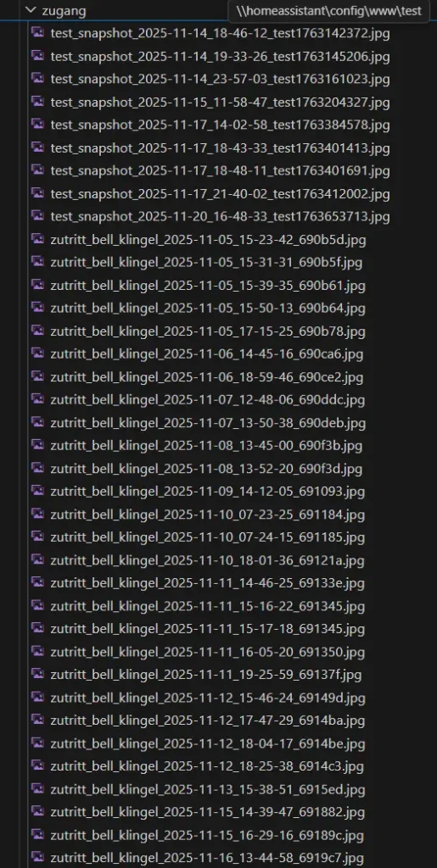Click image icon beside zutritt_bell_klingel_2025-11-16_13-44-58

click(37, 857)
